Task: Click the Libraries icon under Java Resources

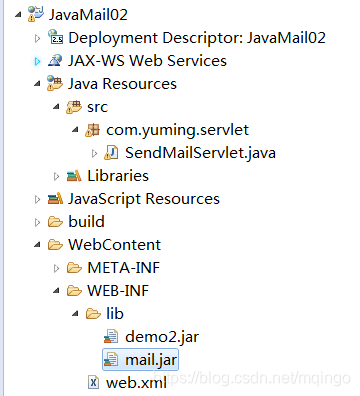Action: tap(74, 176)
